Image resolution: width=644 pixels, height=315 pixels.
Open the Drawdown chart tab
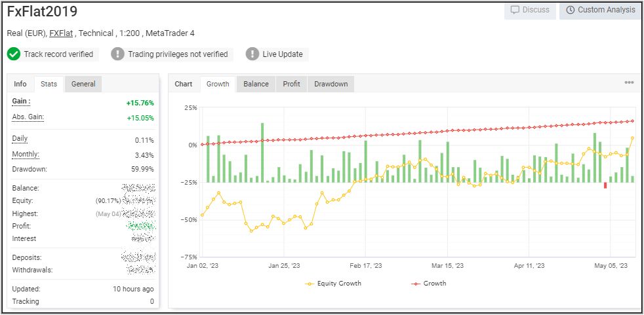pos(331,84)
